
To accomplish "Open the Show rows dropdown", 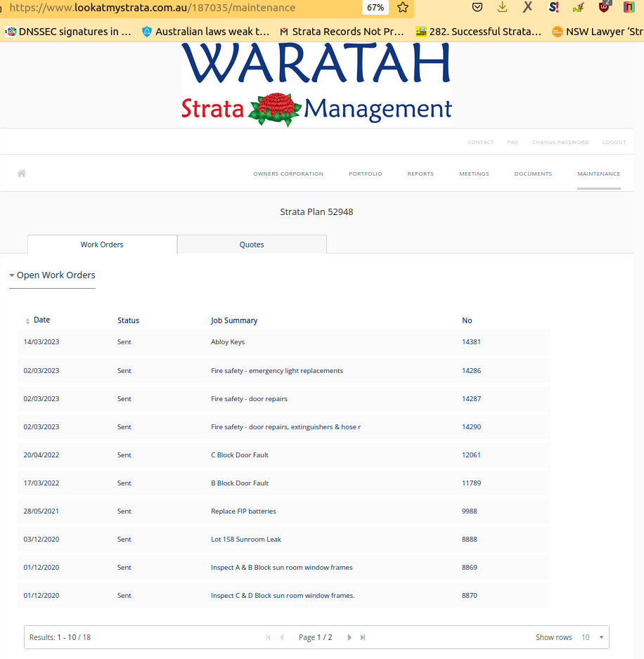I will (593, 637).
